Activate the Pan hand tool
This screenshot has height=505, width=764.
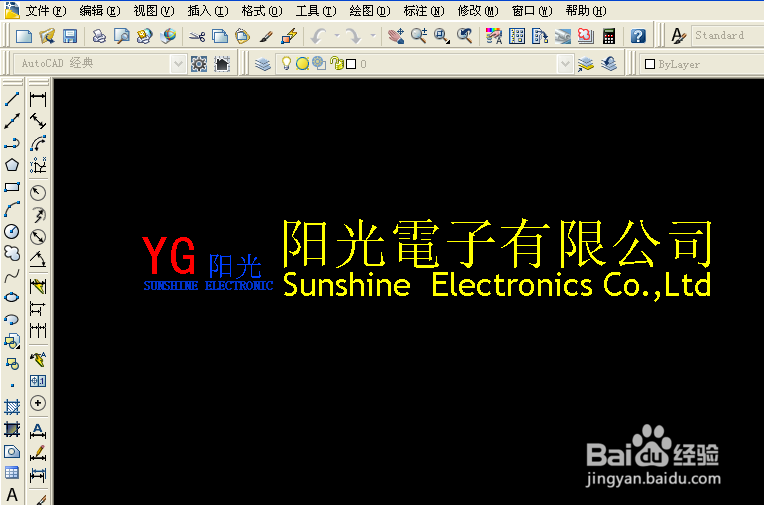point(396,36)
